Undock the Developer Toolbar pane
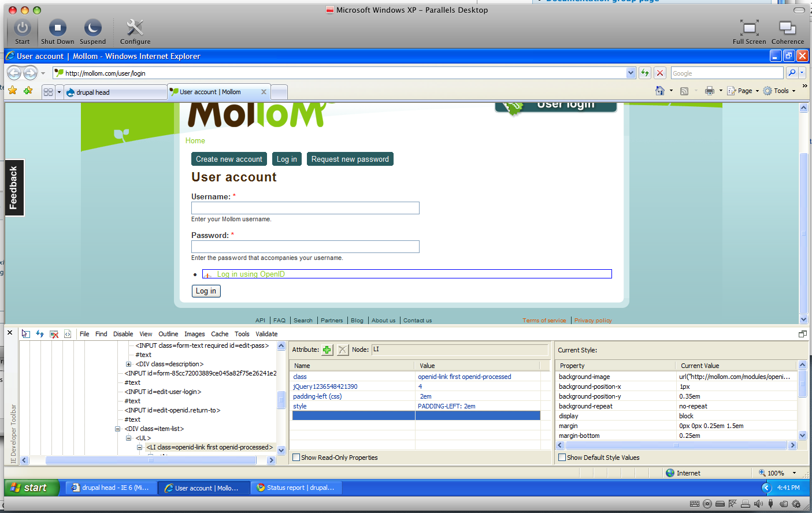 pos(802,334)
